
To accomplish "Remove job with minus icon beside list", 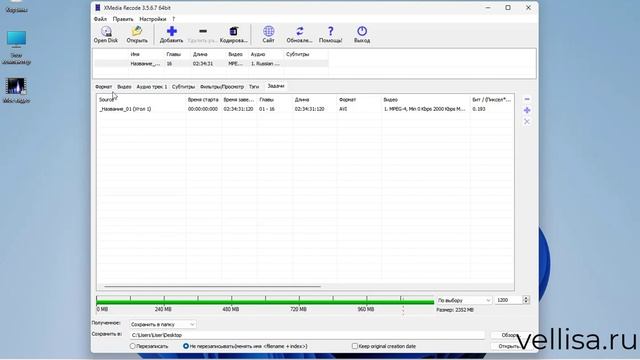I will point(527,99).
